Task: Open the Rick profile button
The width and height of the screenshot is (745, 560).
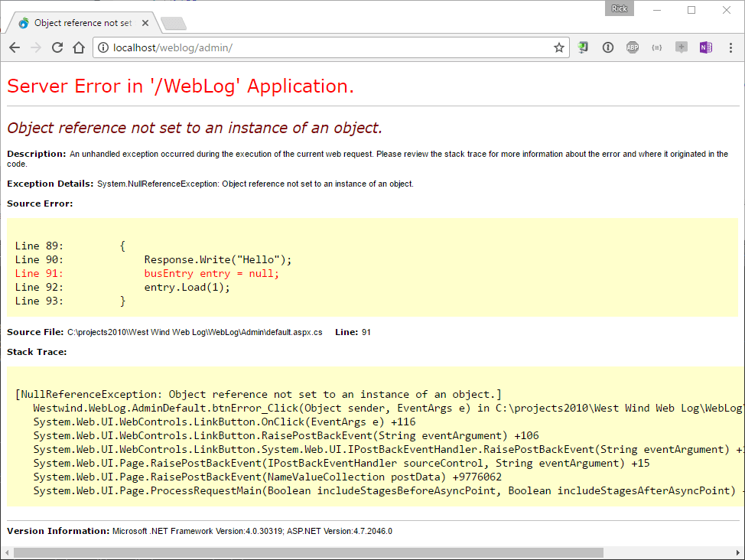Action: pos(620,8)
